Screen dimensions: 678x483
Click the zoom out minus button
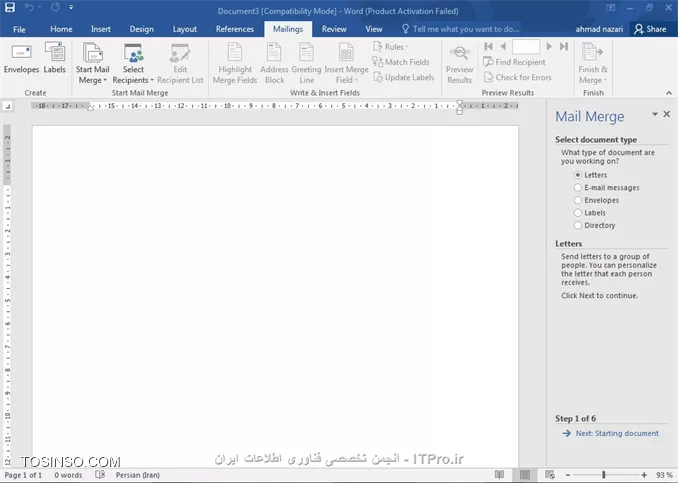pos(568,475)
